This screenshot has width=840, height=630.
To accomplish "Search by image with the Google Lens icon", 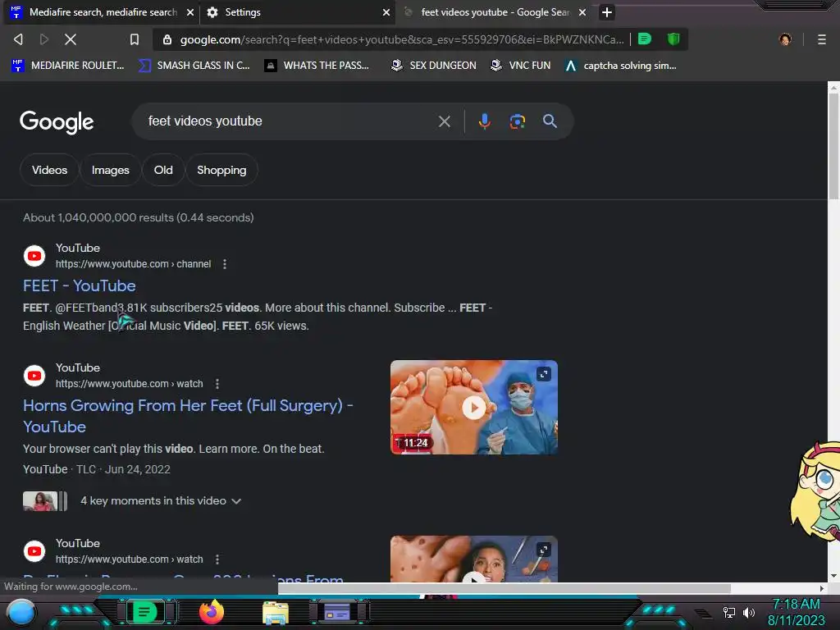I will pyautogui.click(x=517, y=121).
